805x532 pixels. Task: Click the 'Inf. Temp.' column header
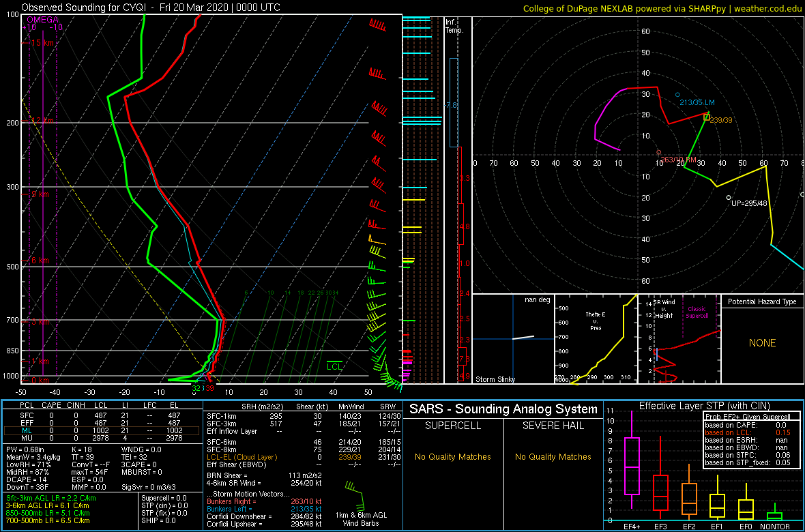[454, 26]
